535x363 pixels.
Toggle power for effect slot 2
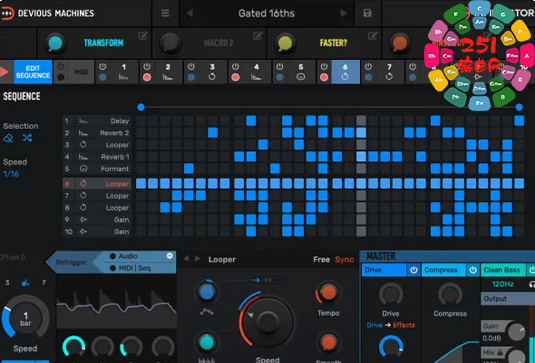coord(147,67)
